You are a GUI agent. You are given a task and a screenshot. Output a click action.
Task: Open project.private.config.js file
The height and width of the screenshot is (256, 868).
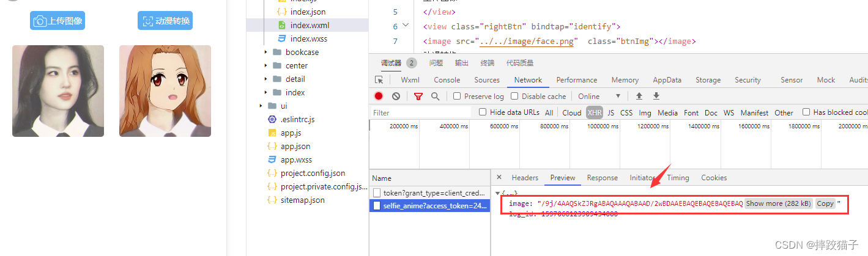pyautogui.click(x=324, y=186)
